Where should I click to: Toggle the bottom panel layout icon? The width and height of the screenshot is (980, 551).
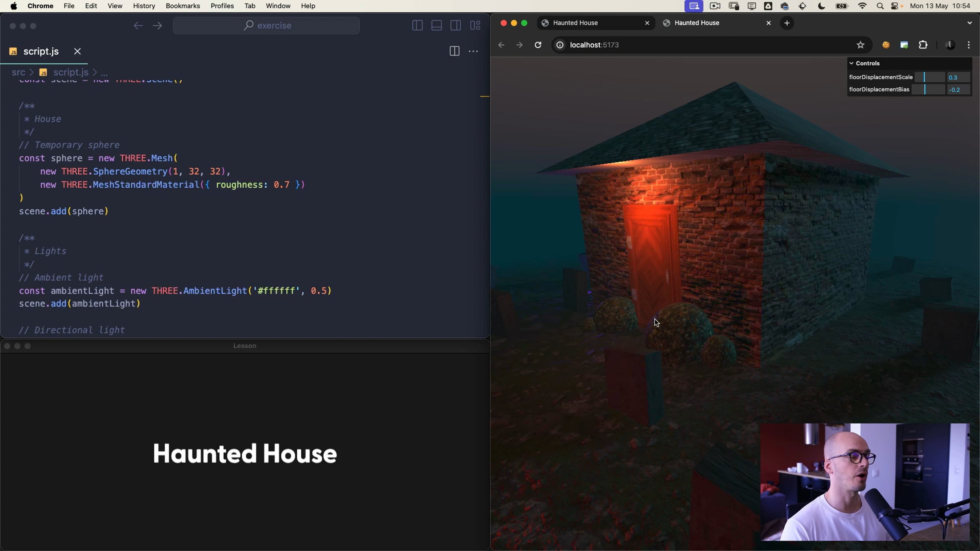point(437,25)
